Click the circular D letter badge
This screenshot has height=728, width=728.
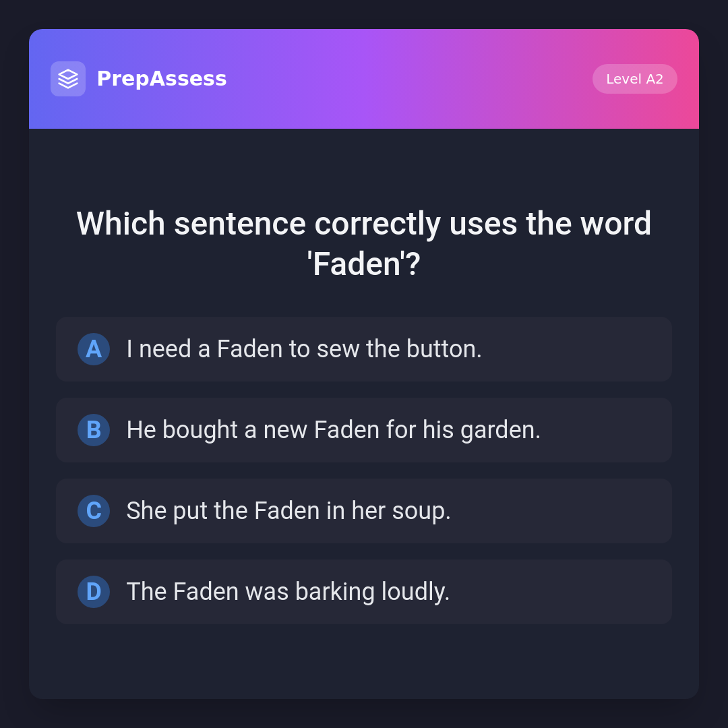[x=94, y=592]
